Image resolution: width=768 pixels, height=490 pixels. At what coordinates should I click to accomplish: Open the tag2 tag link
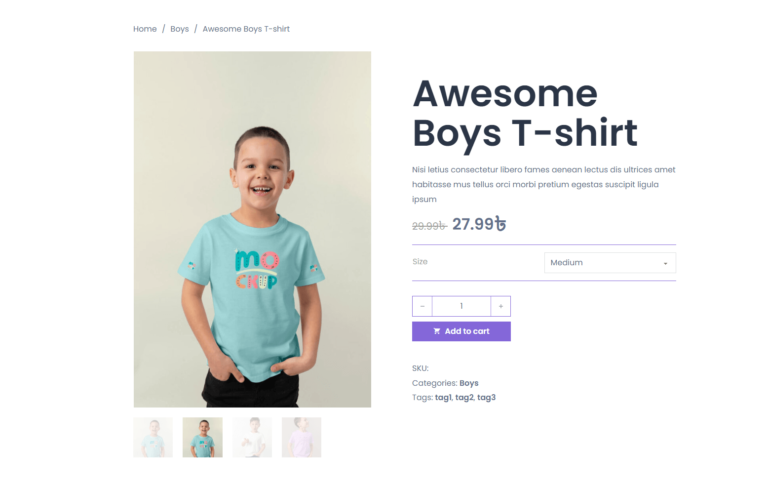[x=464, y=397]
